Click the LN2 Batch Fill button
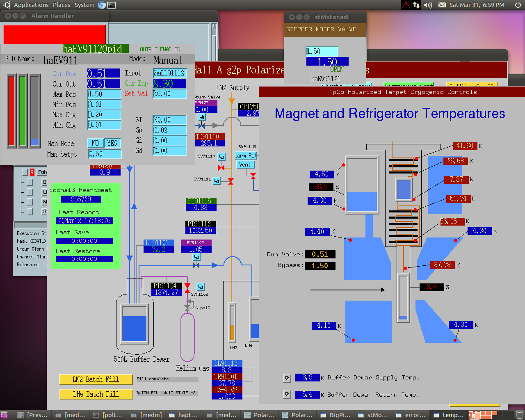525x420 pixels. [x=96, y=379]
